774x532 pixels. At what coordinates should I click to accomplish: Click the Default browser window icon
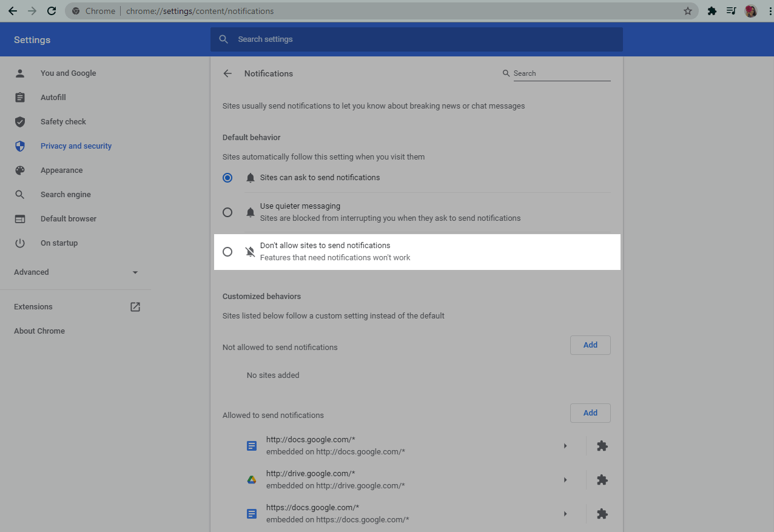20,219
